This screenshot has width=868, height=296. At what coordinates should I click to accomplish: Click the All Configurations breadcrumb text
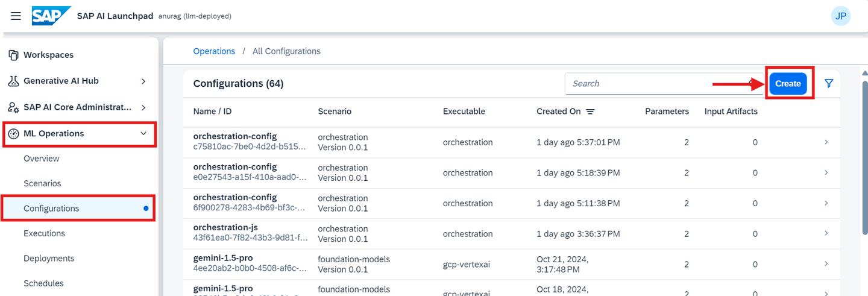tap(286, 51)
